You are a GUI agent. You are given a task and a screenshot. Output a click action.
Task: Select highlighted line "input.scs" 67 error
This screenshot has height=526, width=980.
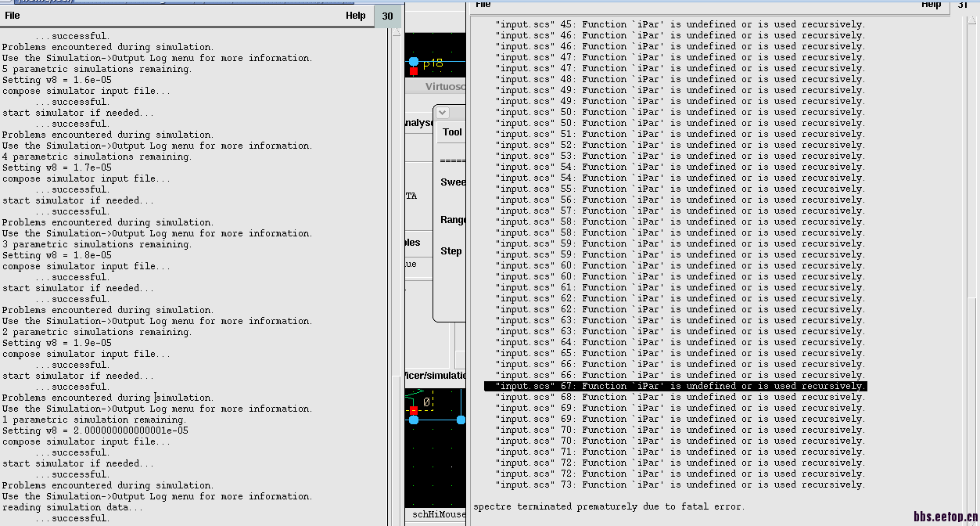click(676, 386)
